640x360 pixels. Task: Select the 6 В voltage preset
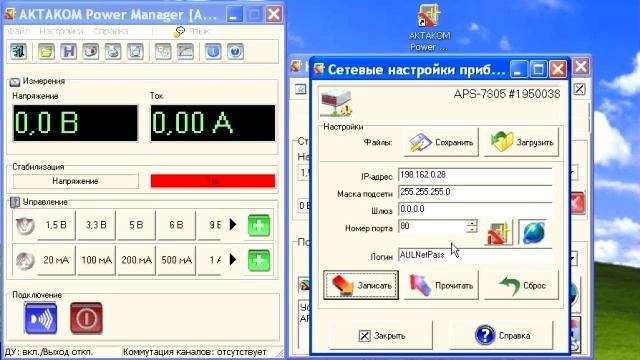[176, 225]
